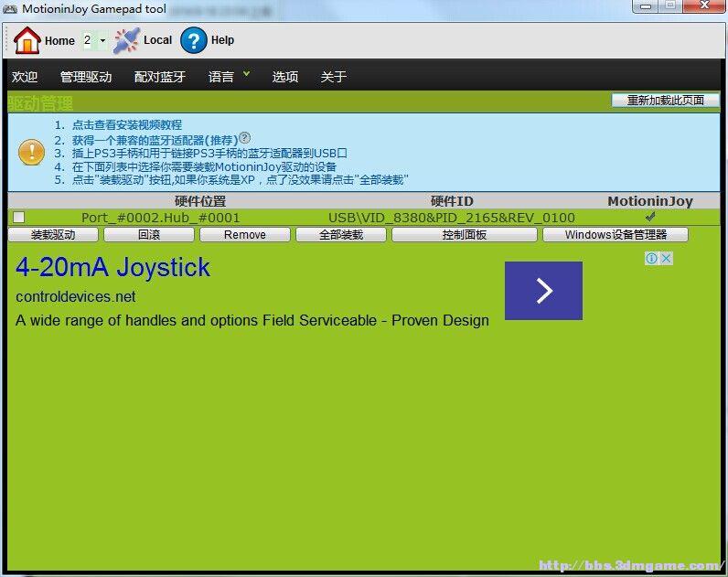Screen dimensions: 728x577
Task: Click the Help text label
Action: (222, 40)
